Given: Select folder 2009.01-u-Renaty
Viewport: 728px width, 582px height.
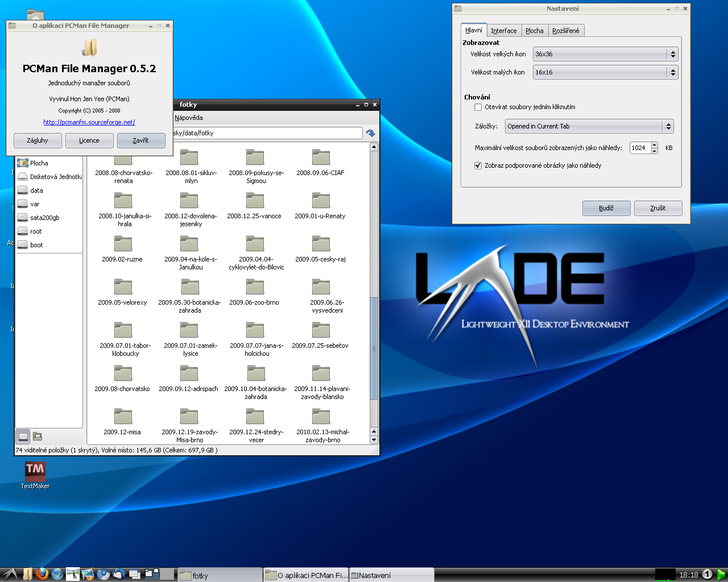Looking at the screenshot, I should 321,206.
